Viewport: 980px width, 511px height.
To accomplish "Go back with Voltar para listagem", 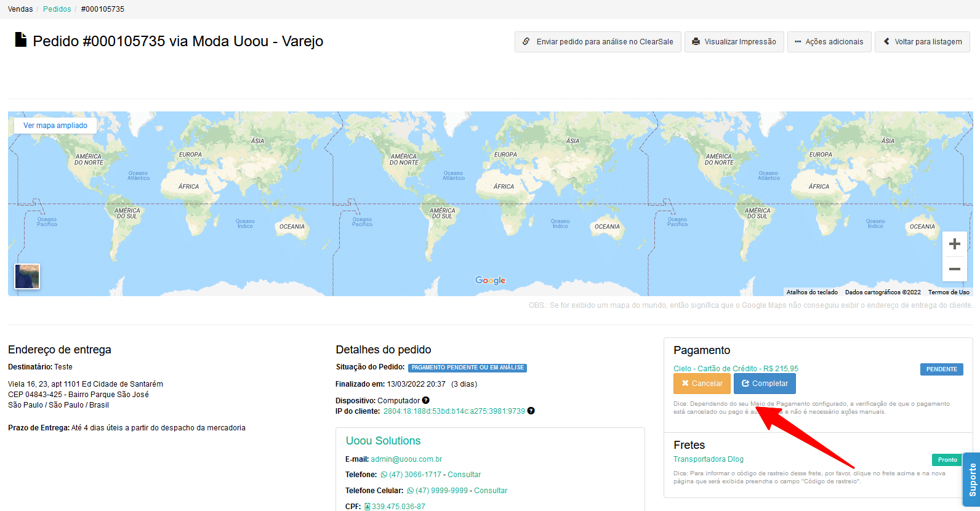I will point(922,42).
